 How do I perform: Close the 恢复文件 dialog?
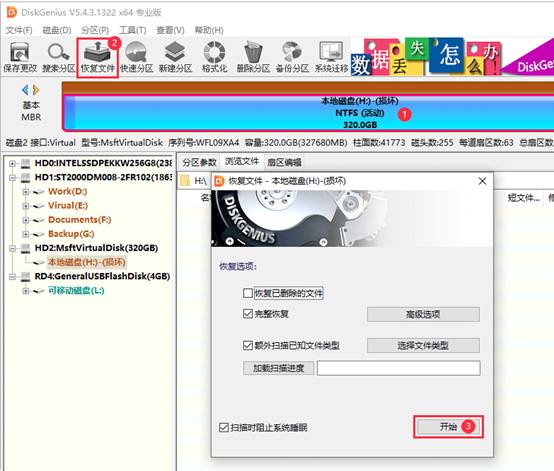click(x=482, y=181)
